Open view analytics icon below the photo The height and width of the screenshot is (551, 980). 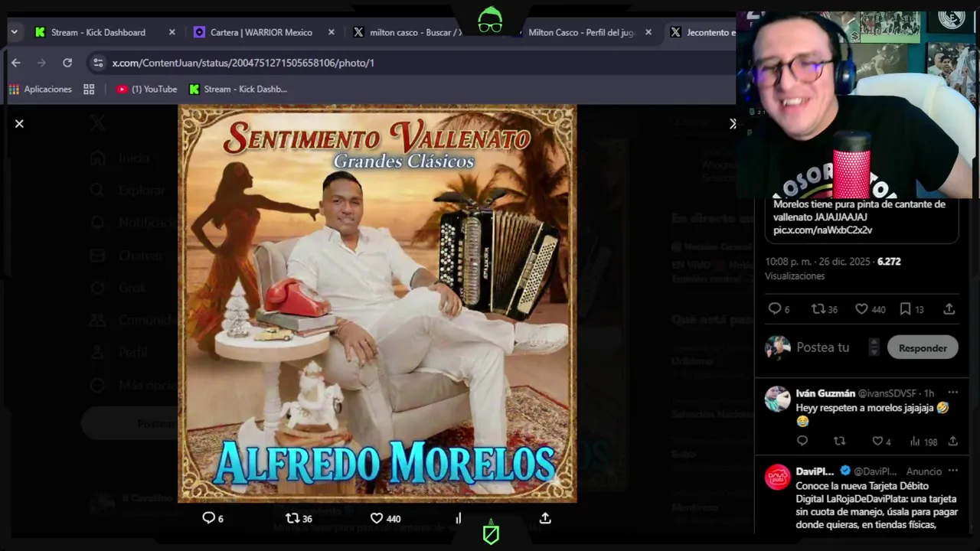click(x=459, y=518)
